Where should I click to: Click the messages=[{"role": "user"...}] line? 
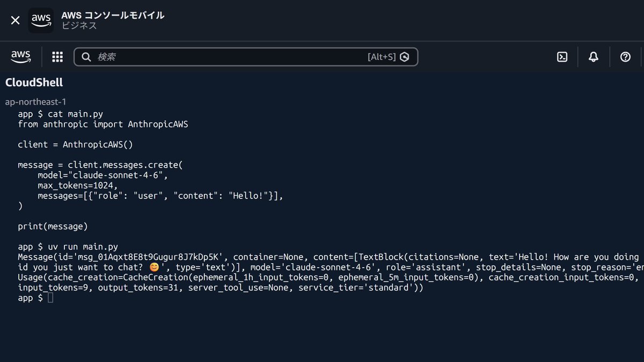[160, 196]
